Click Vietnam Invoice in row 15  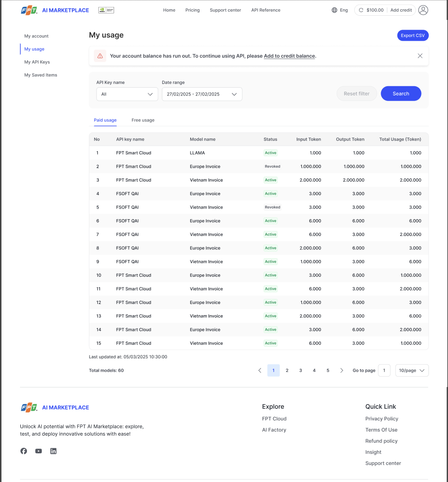(x=206, y=343)
